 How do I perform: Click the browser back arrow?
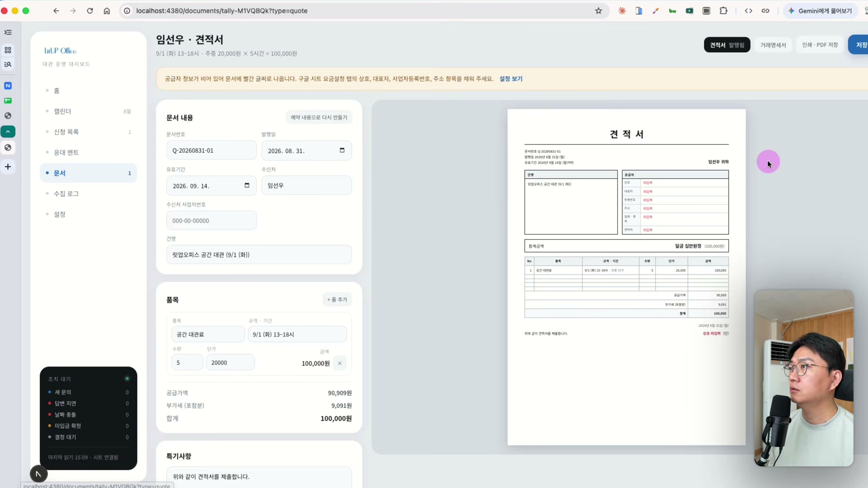56,11
